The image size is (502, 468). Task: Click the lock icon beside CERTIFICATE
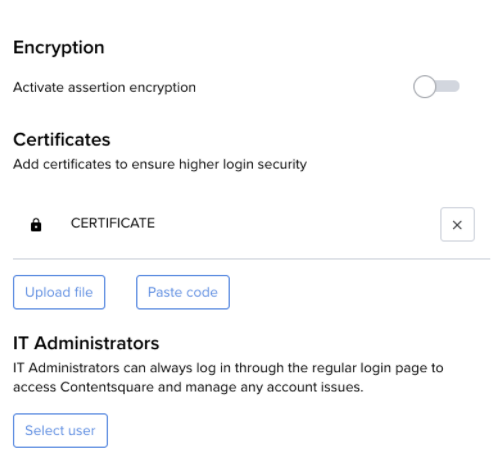[x=36, y=225]
